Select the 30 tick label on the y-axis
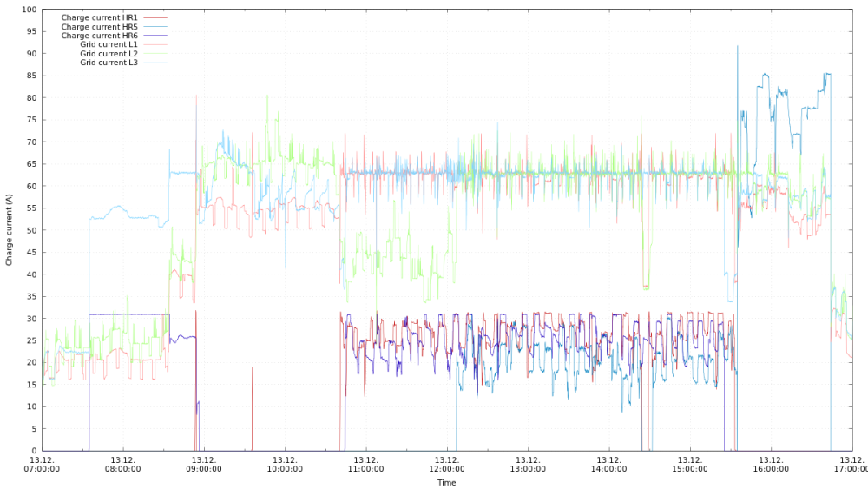This screenshot has height=489, width=868. click(x=32, y=319)
